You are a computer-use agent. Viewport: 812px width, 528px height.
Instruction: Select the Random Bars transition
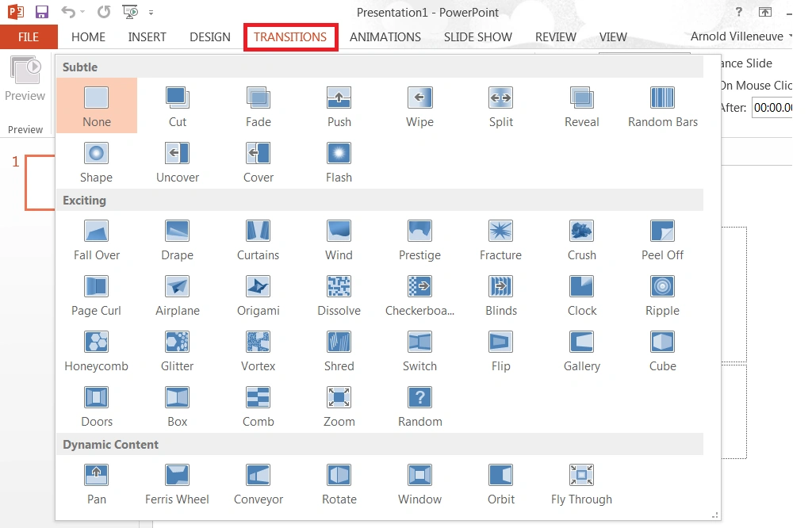[662, 106]
